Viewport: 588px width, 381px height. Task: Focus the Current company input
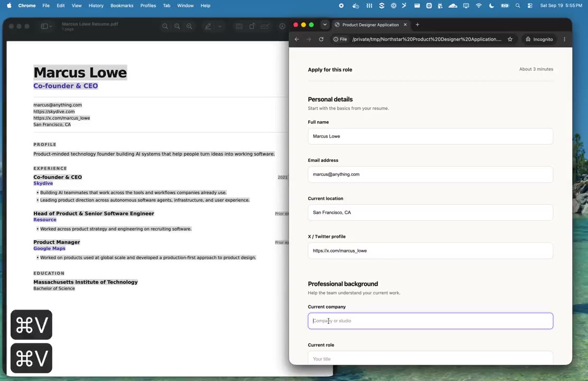[x=430, y=321]
